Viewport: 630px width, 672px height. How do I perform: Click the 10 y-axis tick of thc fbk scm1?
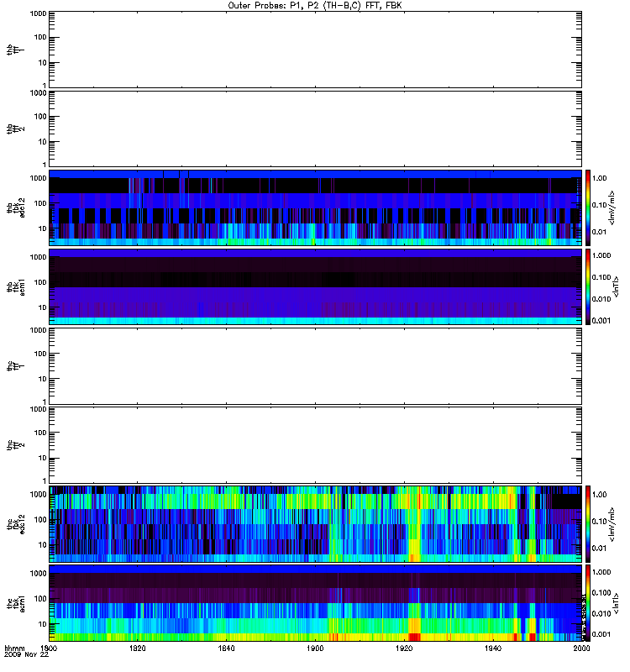(x=43, y=624)
